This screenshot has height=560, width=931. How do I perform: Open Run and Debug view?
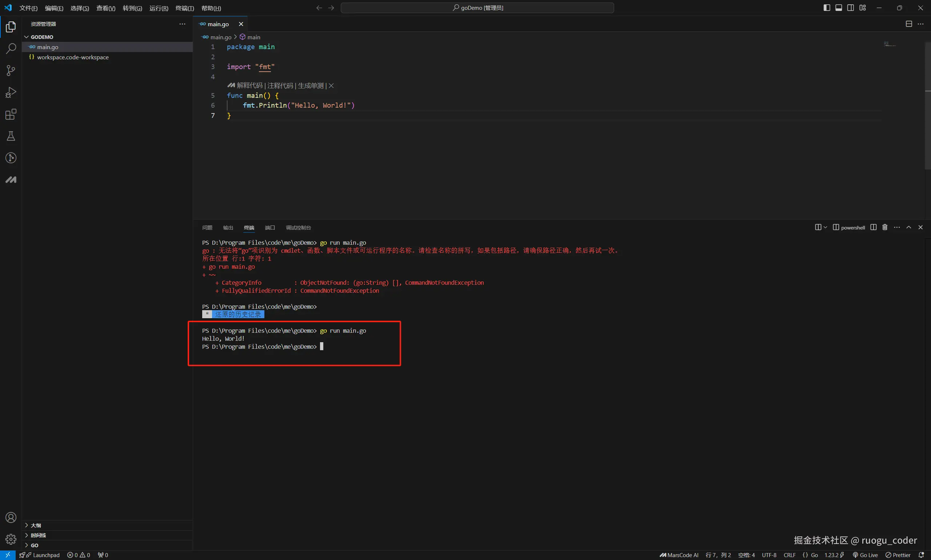(x=11, y=92)
